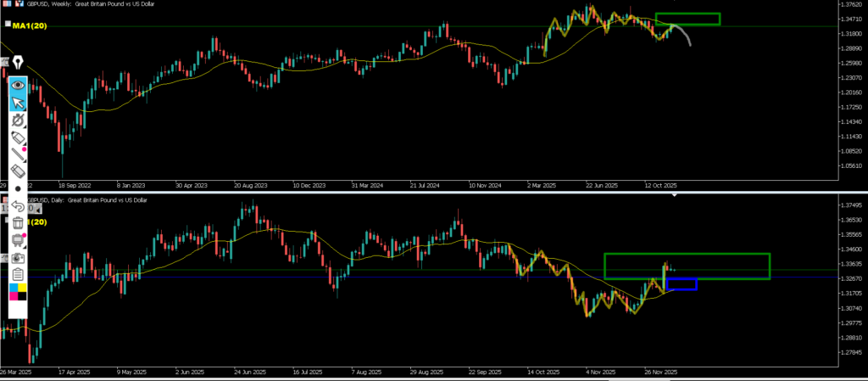Select the highlighter marker tool

[18, 137]
